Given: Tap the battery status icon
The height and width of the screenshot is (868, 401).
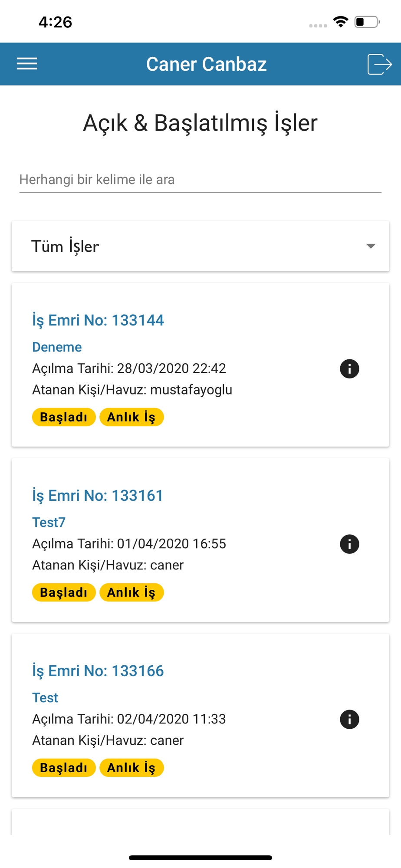Looking at the screenshot, I should click(367, 22).
